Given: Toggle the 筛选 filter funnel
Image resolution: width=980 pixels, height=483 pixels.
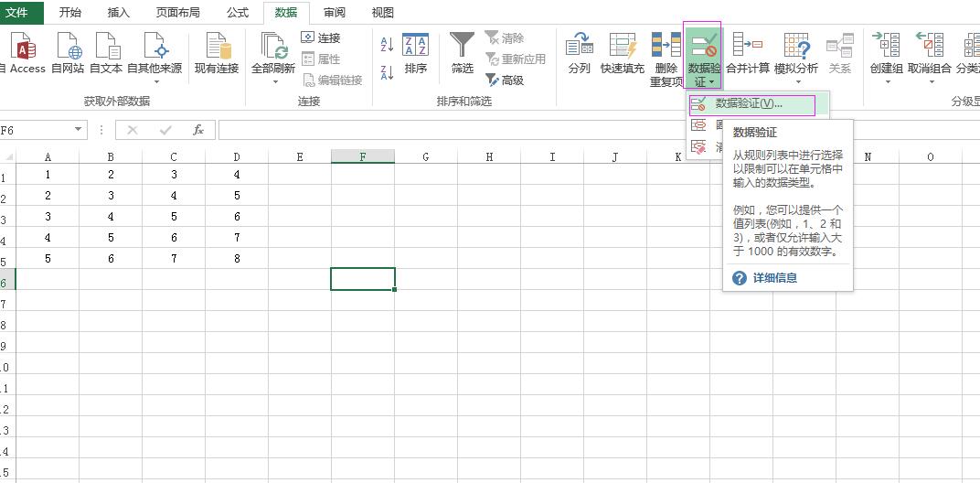Looking at the screenshot, I should (463, 53).
